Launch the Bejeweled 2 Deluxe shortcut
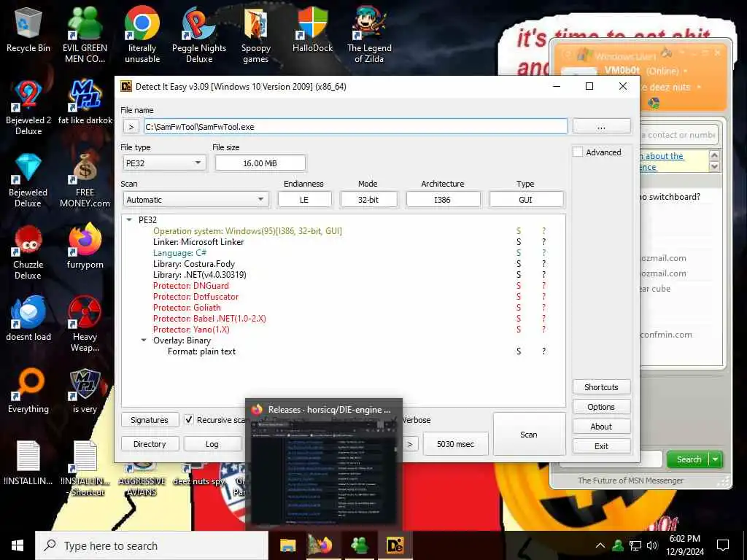The image size is (747, 560). click(x=28, y=108)
